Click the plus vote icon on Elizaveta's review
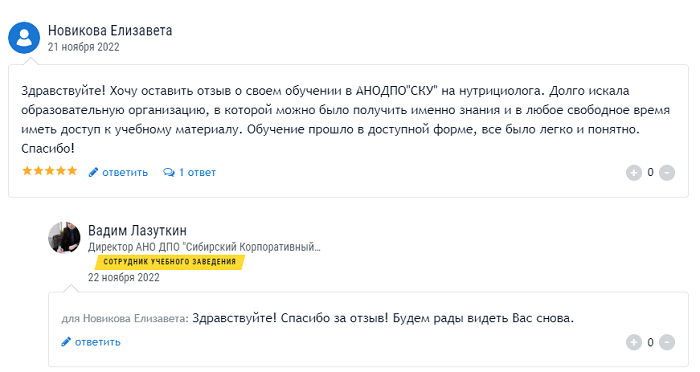The width and height of the screenshot is (700, 372). 633,172
